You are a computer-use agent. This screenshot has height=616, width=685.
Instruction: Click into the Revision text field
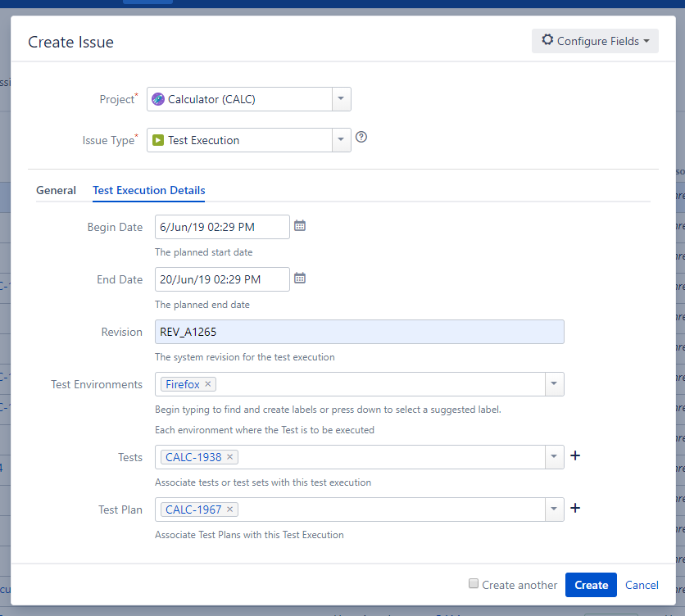(360, 332)
